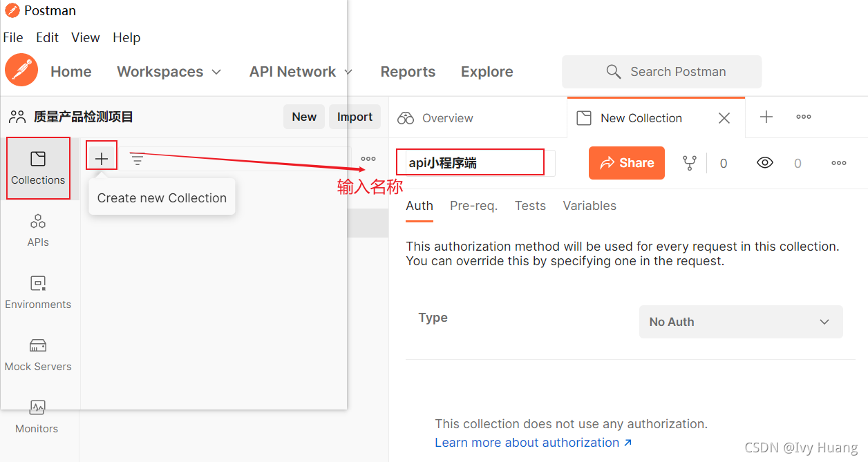Select the Variables tab
868x462 pixels.
click(589, 206)
